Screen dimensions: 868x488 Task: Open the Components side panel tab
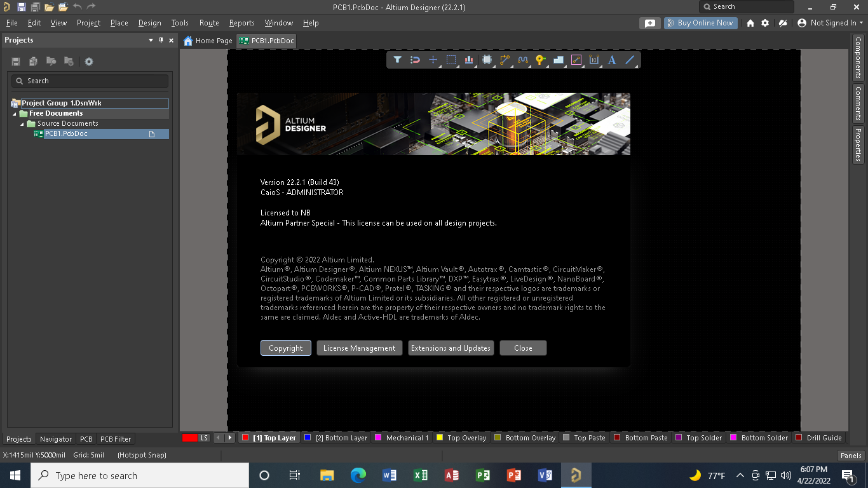[x=858, y=57]
